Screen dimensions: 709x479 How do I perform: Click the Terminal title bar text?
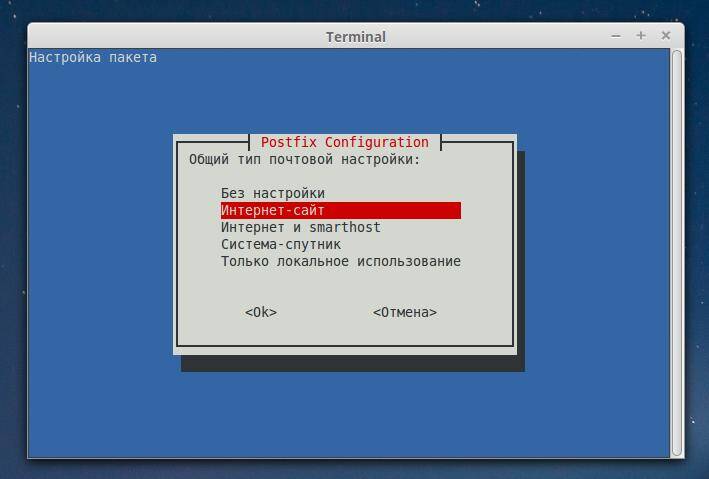[356, 37]
